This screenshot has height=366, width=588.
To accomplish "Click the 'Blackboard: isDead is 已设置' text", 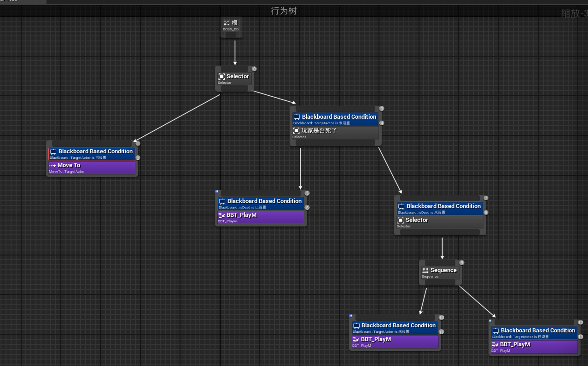I will point(243,208).
